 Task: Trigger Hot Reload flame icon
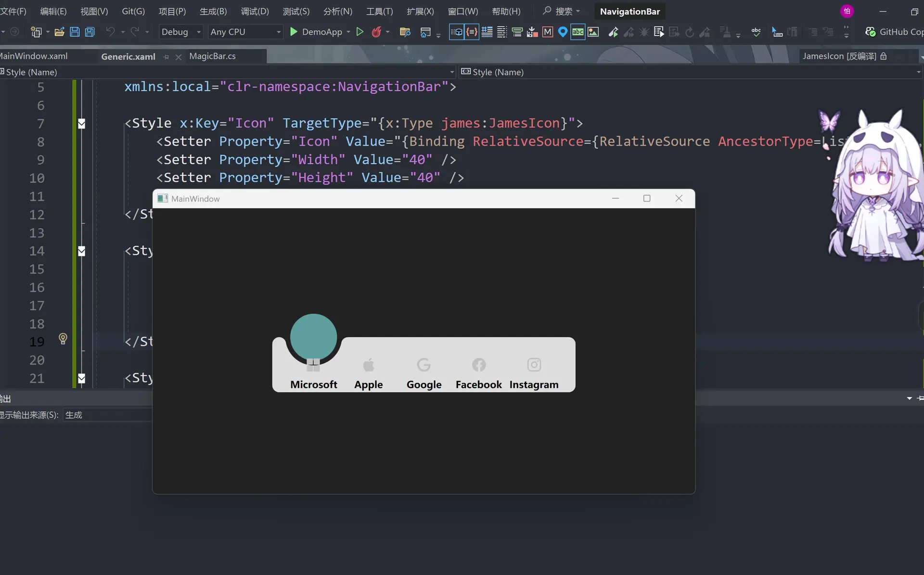pyautogui.click(x=376, y=32)
